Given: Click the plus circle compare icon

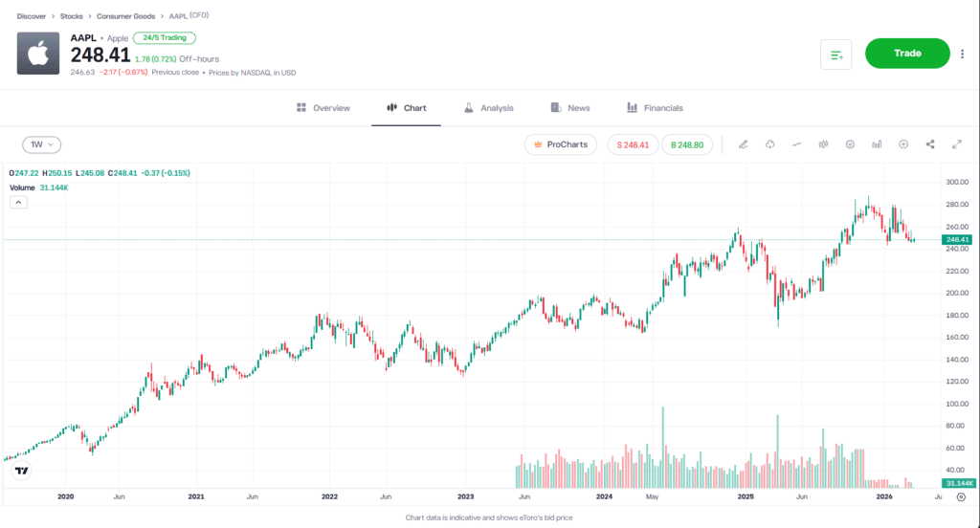Looking at the screenshot, I should point(903,144).
